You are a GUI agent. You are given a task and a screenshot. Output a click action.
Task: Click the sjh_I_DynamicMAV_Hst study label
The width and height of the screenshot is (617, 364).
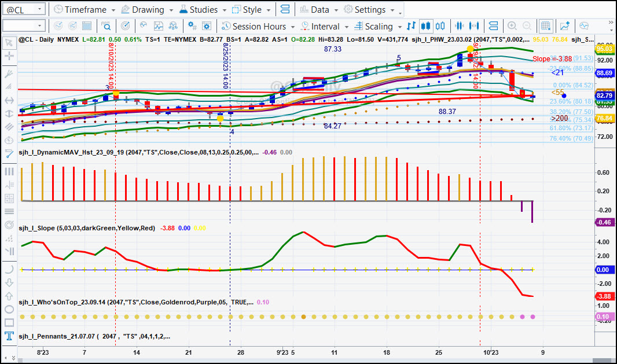click(138, 152)
